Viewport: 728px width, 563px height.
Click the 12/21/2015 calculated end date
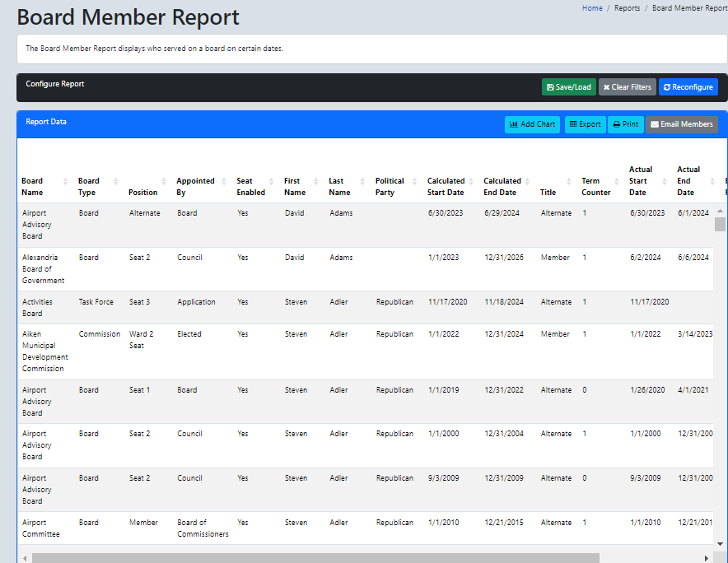(504, 522)
